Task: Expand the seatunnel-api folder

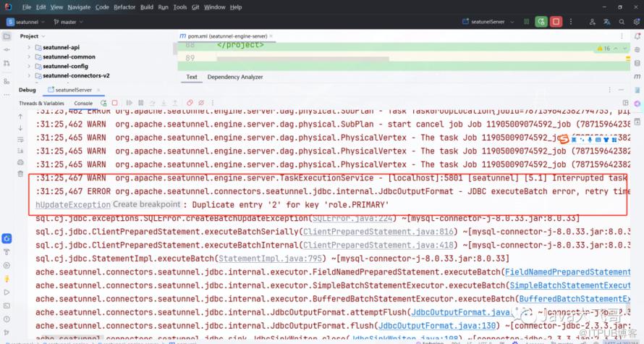Action: (x=29, y=47)
